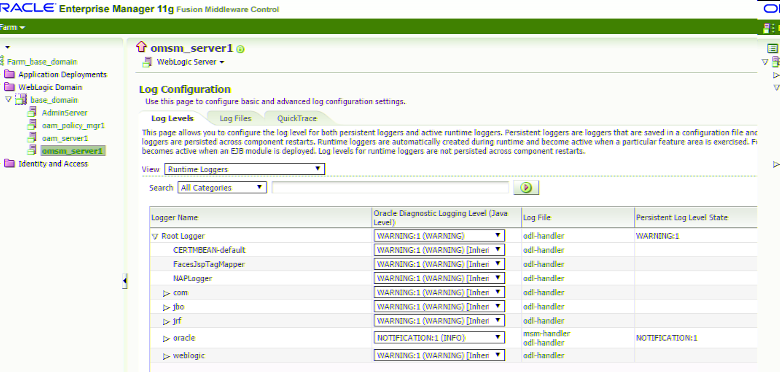Open the WebLogic Server dropdown menu
The width and height of the screenshot is (780, 372).
[191, 62]
